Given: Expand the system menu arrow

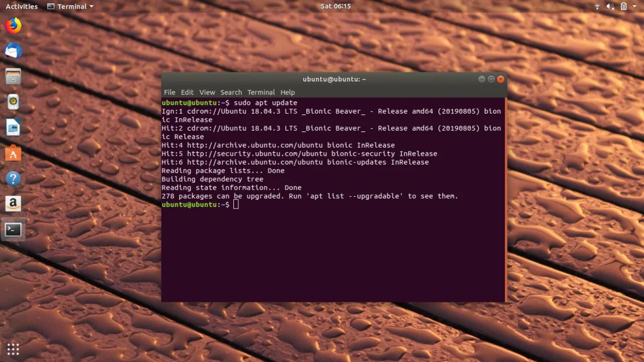Looking at the screenshot, I should pyautogui.click(x=635, y=6).
